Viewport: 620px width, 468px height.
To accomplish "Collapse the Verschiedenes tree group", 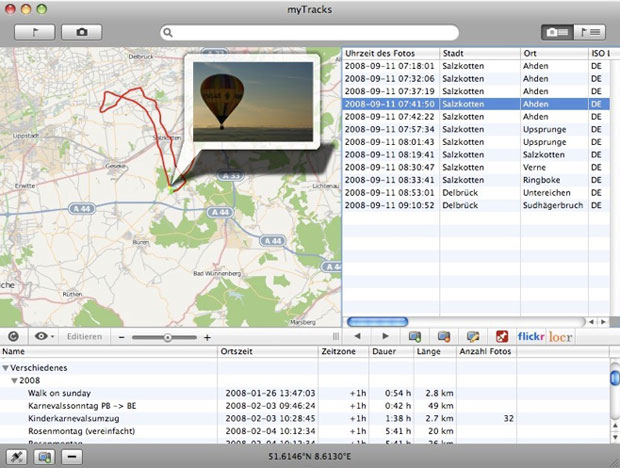I will tap(6, 367).
